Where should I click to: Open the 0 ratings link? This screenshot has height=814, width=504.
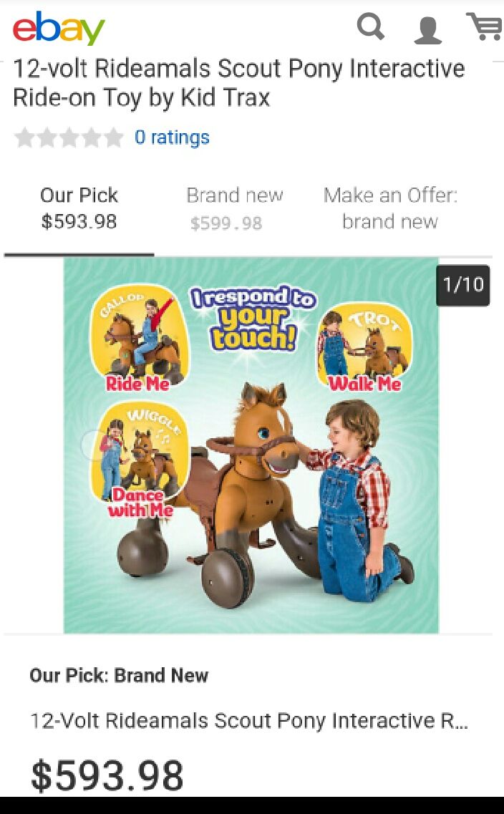point(172,137)
